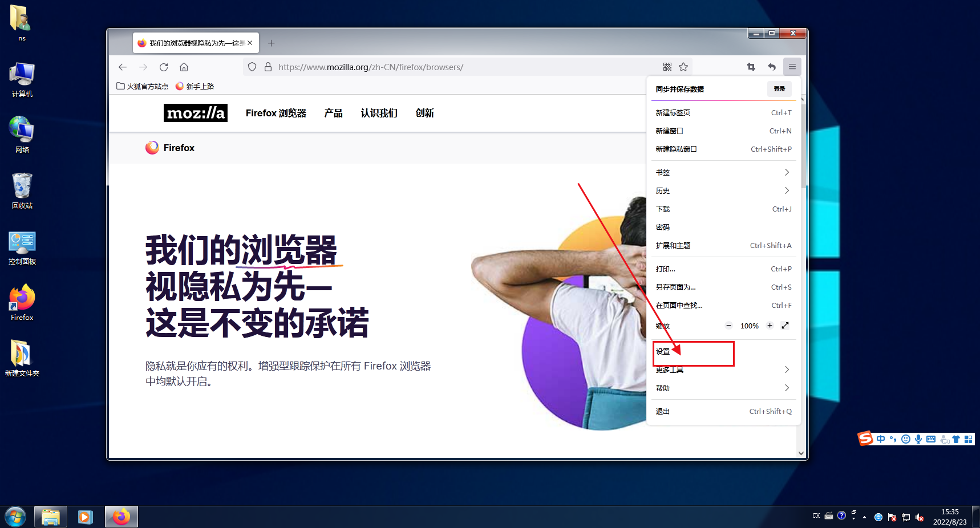980x528 pixels.
Task: Enter full screen via the zoom row arrows
Action: pos(785,326)
